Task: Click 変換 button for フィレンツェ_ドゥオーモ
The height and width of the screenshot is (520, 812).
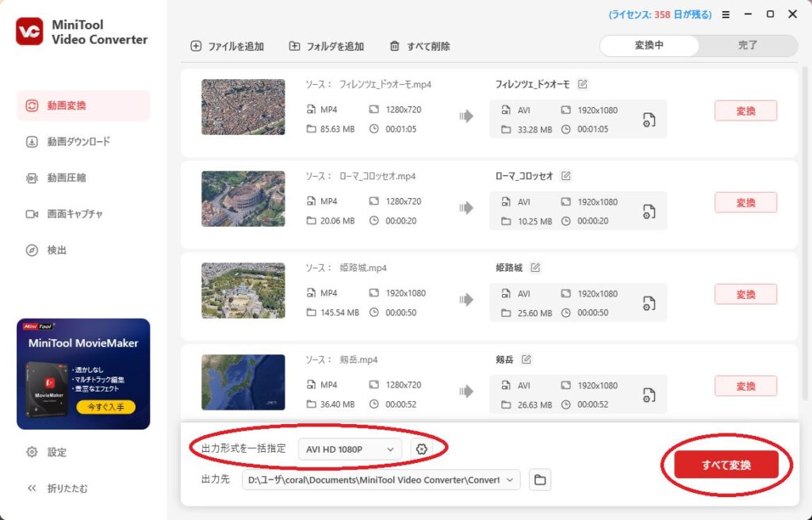Action: click(x=745, y=111)
